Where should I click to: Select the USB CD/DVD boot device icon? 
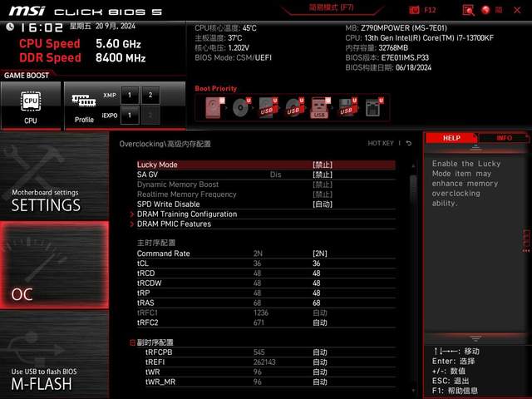tap(294, 108)
